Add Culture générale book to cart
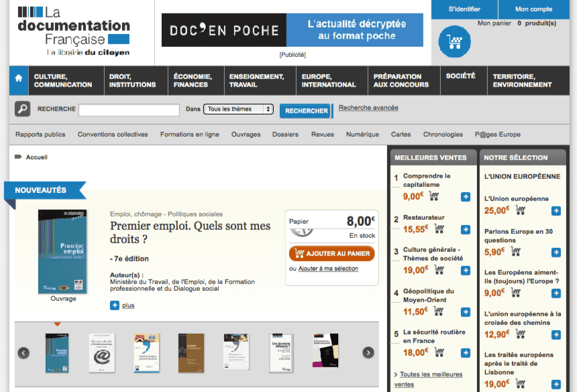Viewport: 577px width, 392px height. tap(439, 270)
